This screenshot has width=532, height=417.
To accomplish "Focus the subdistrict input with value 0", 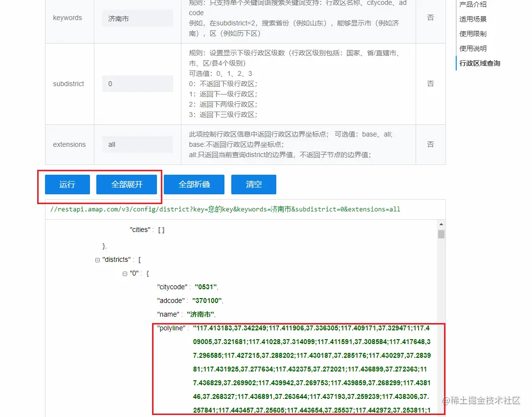I will (x=137, y=84).
